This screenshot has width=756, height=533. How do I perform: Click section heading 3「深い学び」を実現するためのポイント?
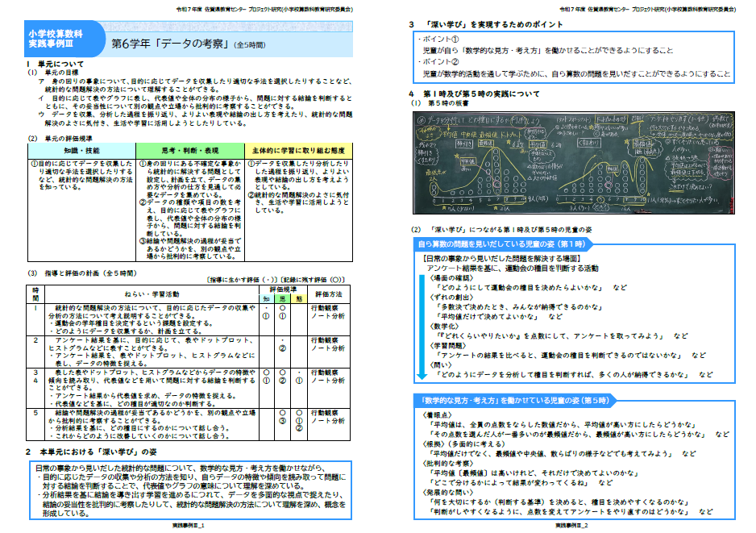(495, 24)
